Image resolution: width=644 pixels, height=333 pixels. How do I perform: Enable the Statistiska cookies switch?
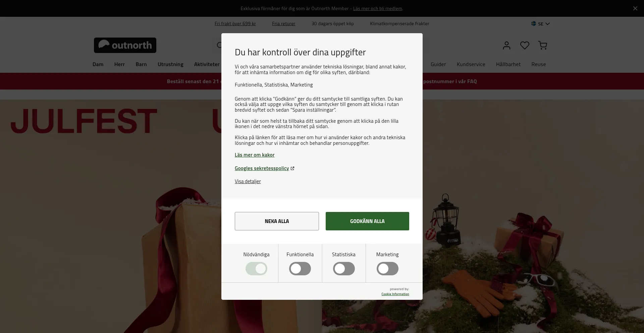click(344, 269)
